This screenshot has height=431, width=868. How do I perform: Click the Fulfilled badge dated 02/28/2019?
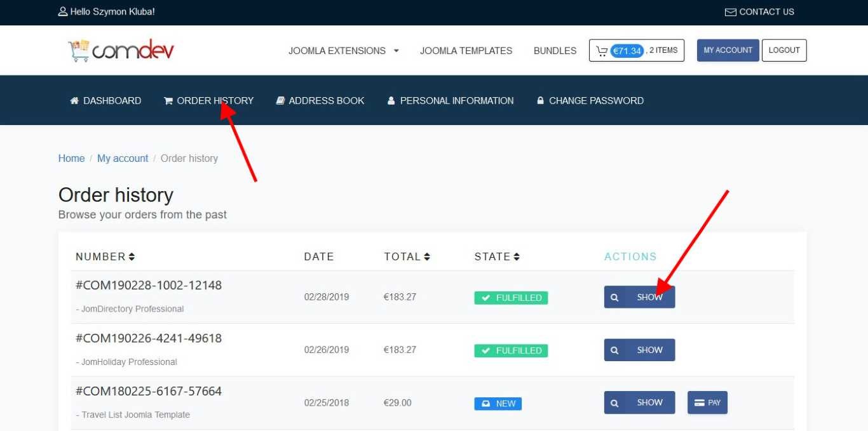[511, 298]
